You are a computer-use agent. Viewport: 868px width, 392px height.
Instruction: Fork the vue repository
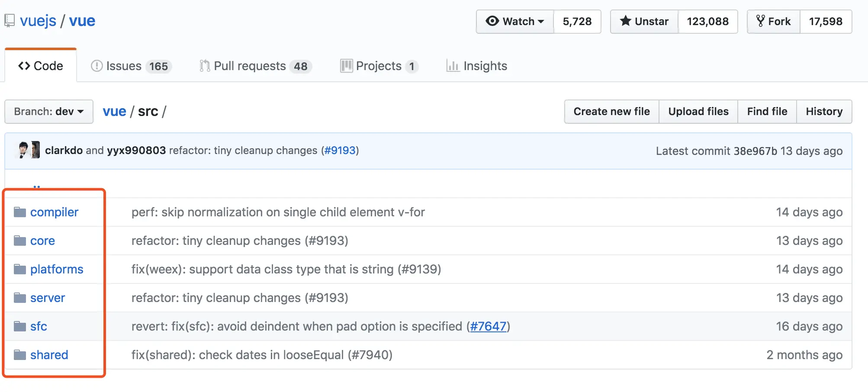(773, 22)
